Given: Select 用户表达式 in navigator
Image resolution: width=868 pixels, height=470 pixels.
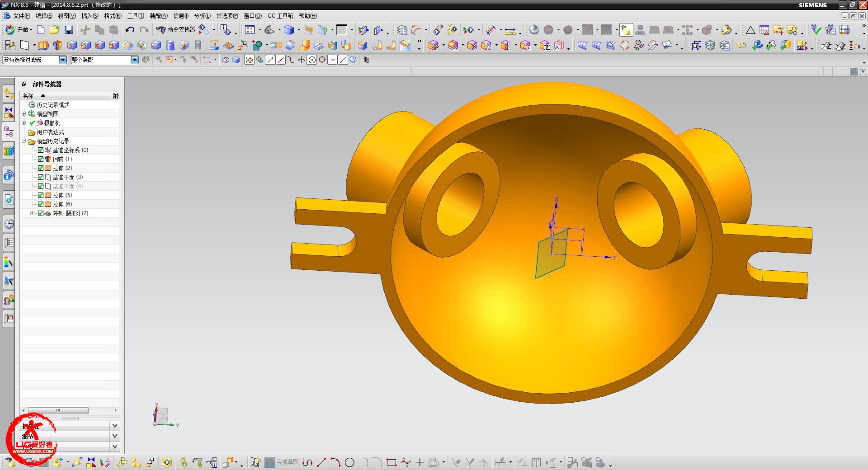Looking at the screenshot, I should click(x=50, y=132).
